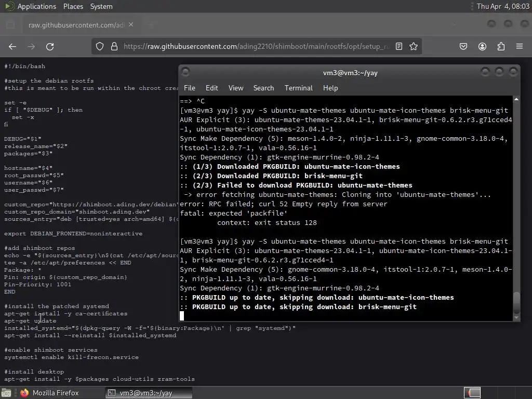This screenshot has height=399, width=532.
Task: Close the raw.githubusercontent.com tab
Action: click(131, 25)
